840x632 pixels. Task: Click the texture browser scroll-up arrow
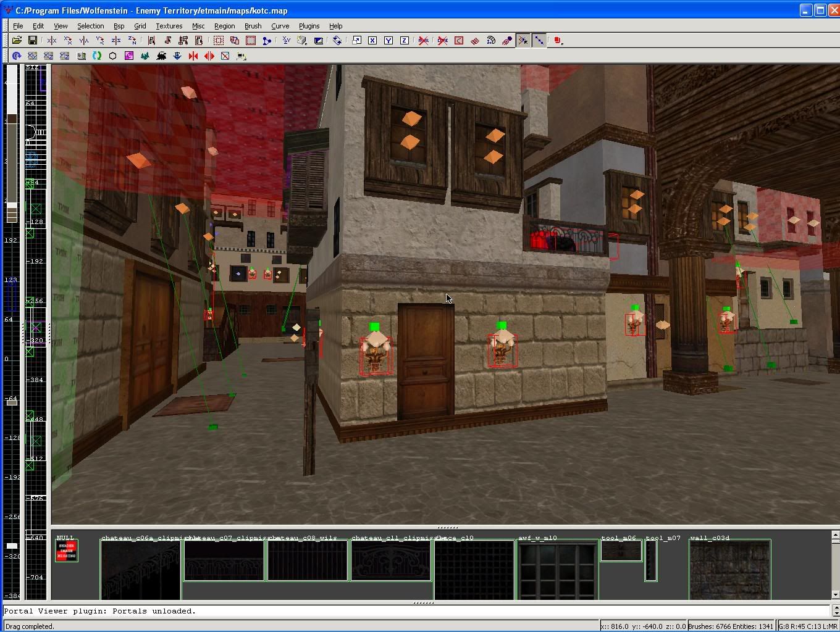point(835,536)
